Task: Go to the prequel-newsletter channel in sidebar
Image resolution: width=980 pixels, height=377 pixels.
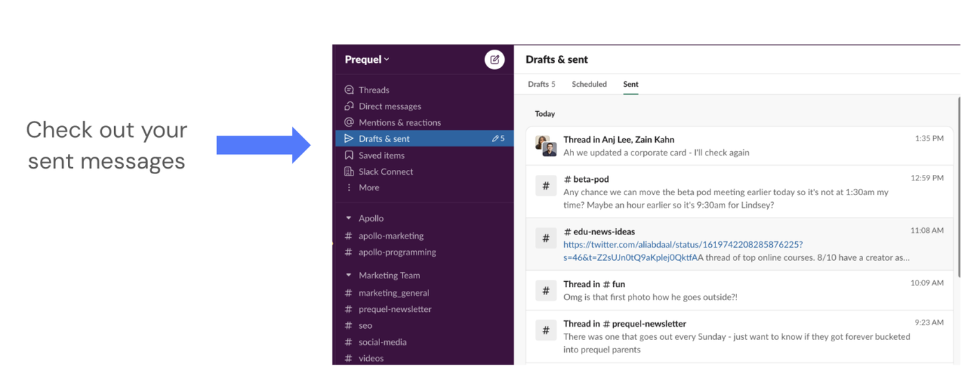Action: (x=395, y=309)
